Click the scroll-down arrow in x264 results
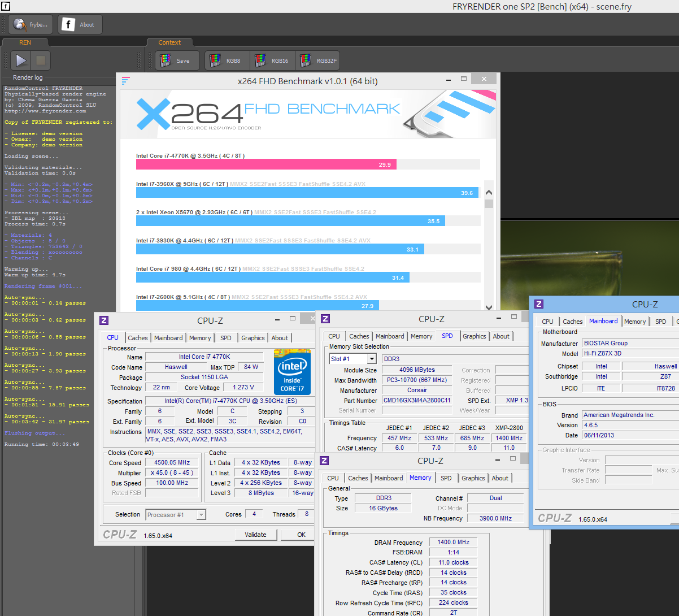The width and height of the screenshot is (679, 616). [x=489, y=307]
